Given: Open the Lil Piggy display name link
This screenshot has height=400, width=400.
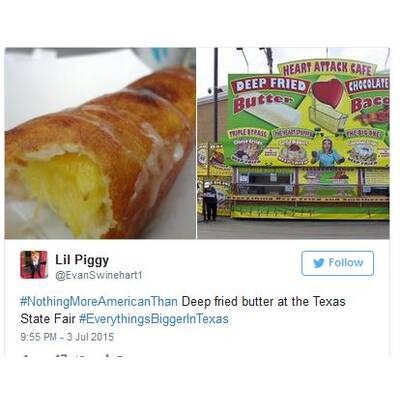Looking at the screenshot, I should (82, 259).
